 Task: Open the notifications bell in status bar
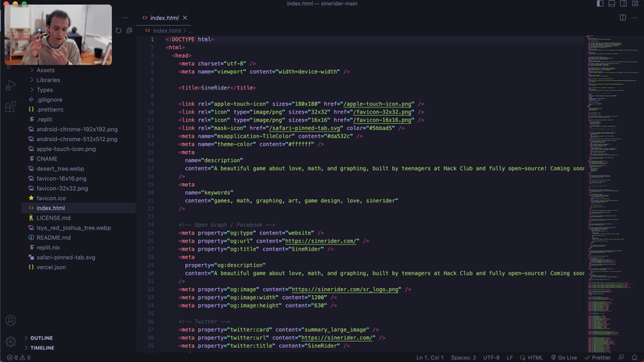pyautogui.click(x=635, y=358)
